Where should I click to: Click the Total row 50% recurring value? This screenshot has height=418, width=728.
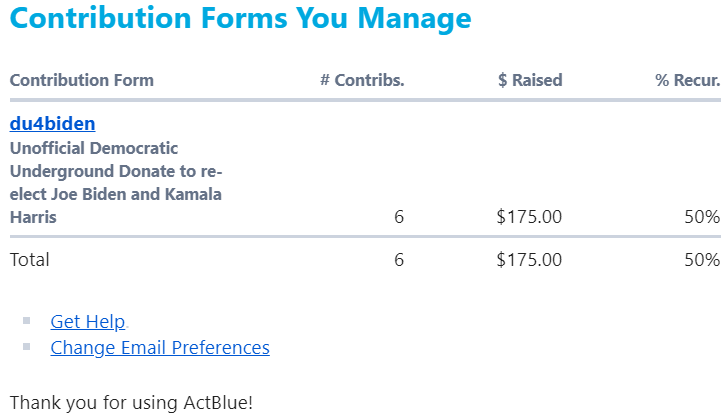(x=701, y=260)
